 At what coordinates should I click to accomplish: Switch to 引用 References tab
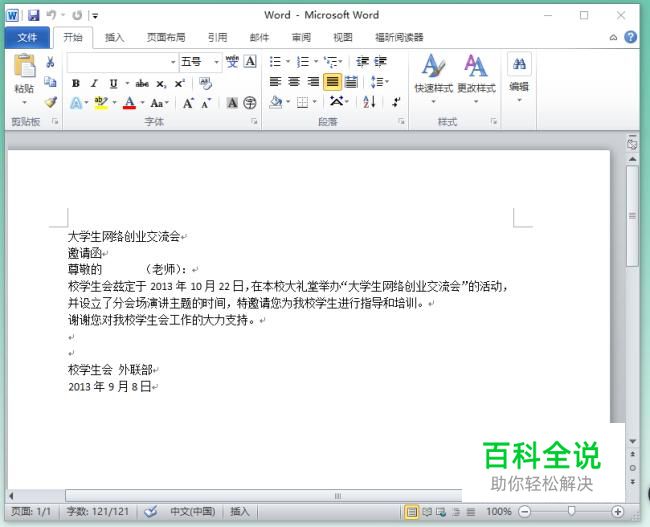[x=218, y=38]
